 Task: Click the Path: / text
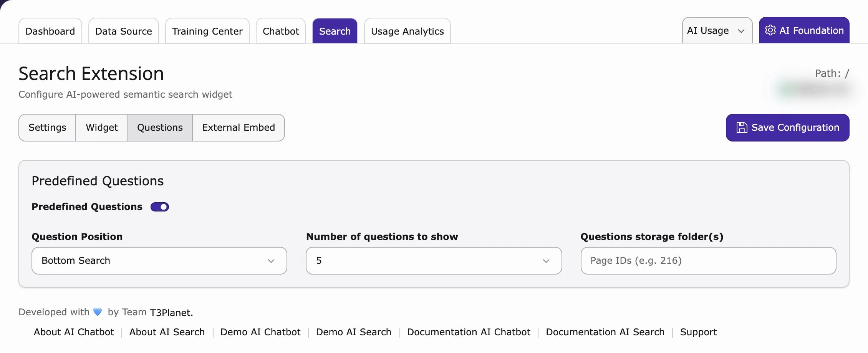pyautogui.click(x=832, y=73)
